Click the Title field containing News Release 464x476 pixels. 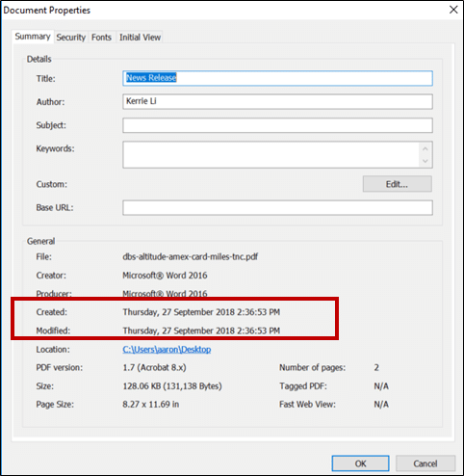pyautogui.click(x=277, y=78)
